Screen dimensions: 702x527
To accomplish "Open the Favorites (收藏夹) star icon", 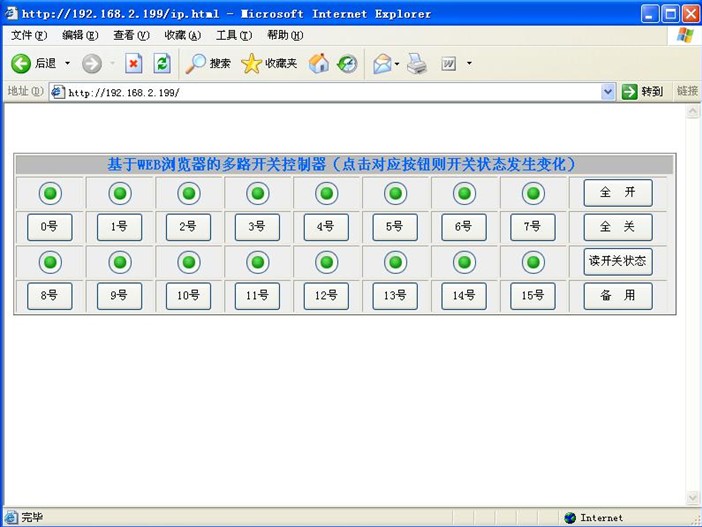I will coord(252,63).
